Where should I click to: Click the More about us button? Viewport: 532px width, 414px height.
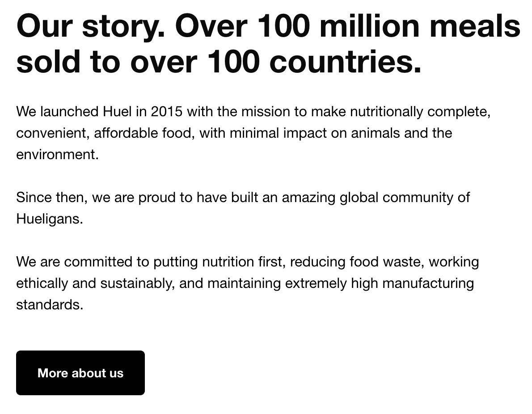(80, 373)
